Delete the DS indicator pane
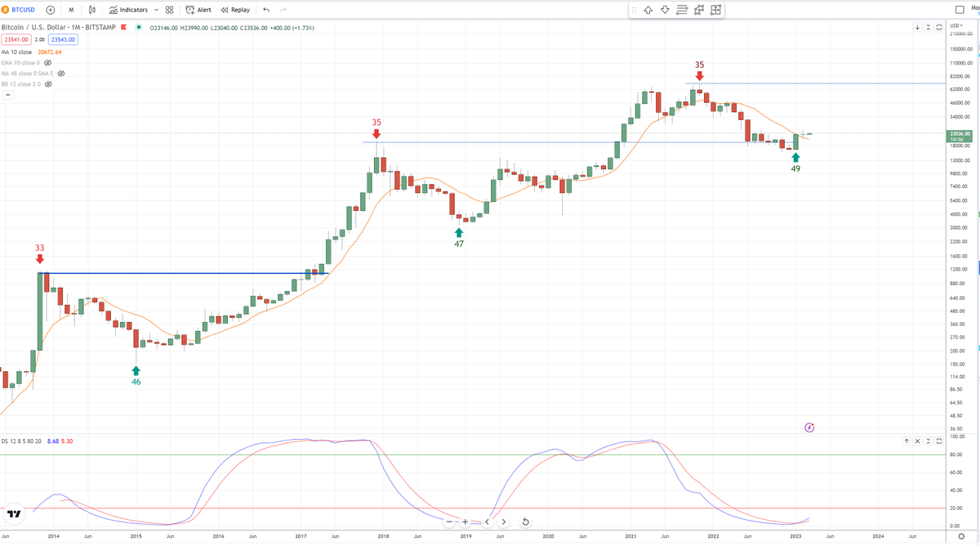Screen dimensions: 980x546 (x=918, y=441)
